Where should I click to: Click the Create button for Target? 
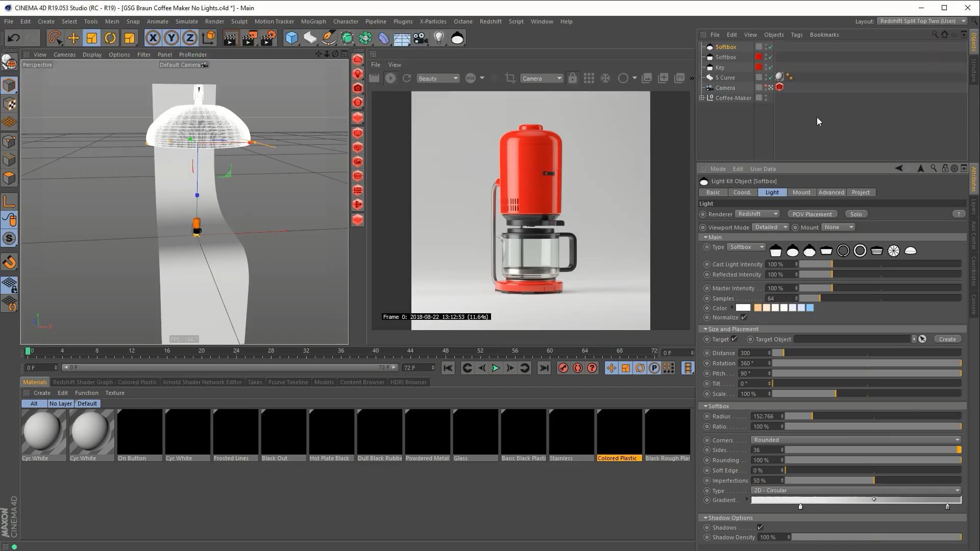point(946,339)
